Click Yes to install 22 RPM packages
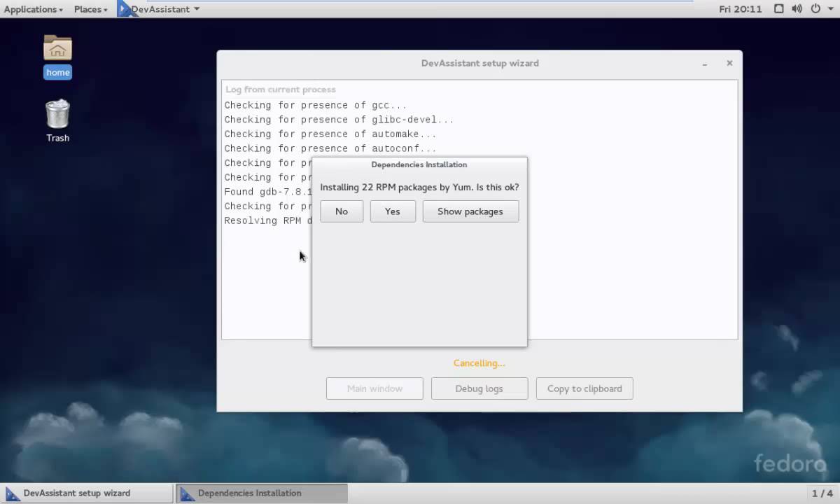The height and width of the screenshot is (504, 840). click(393, 211)
